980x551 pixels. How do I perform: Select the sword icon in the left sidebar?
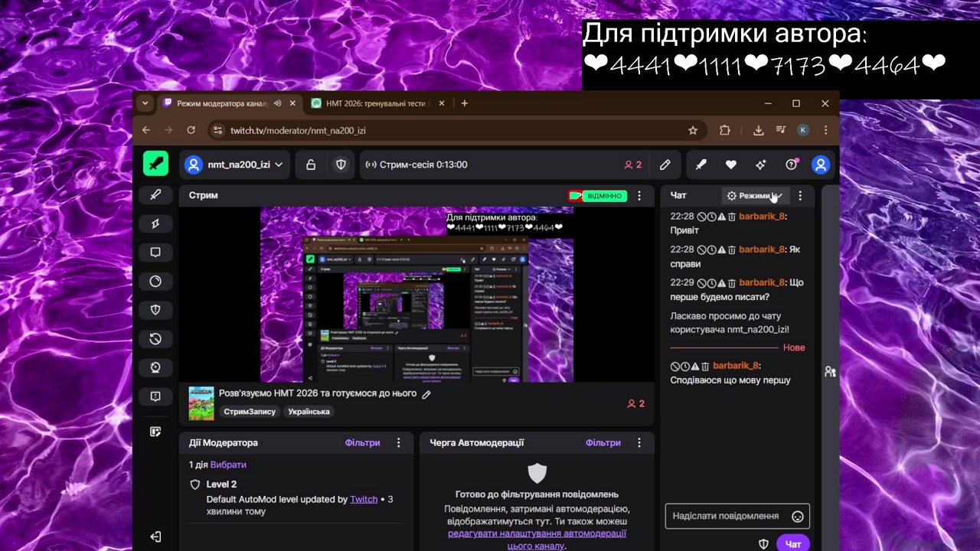155,195
